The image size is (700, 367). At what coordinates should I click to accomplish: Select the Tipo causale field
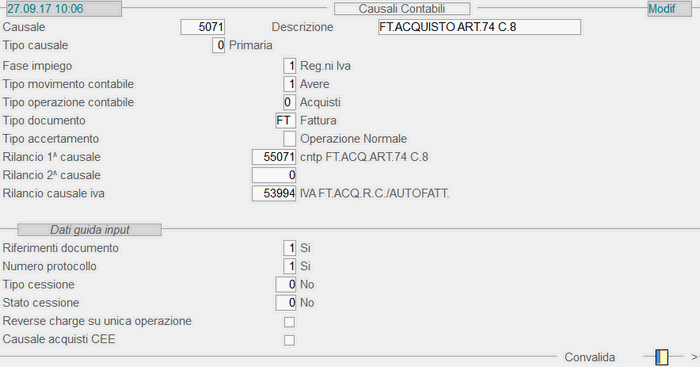218,45
